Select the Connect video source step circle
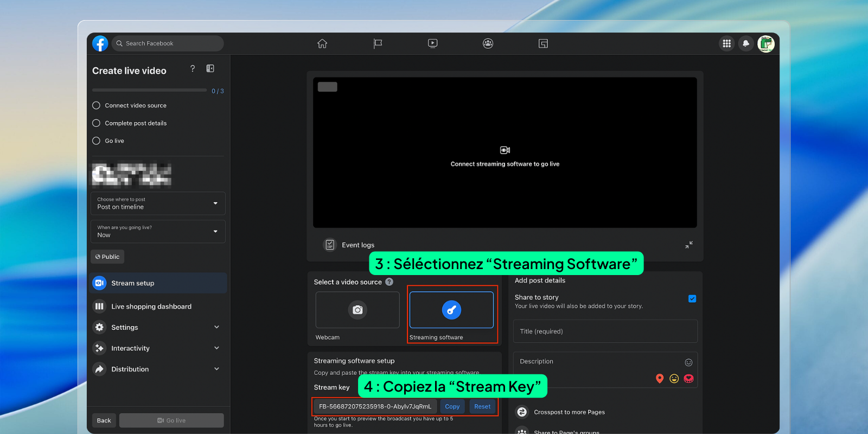This screenshot has width=868, height=434. pyautogui.click(x=96, y=105)
